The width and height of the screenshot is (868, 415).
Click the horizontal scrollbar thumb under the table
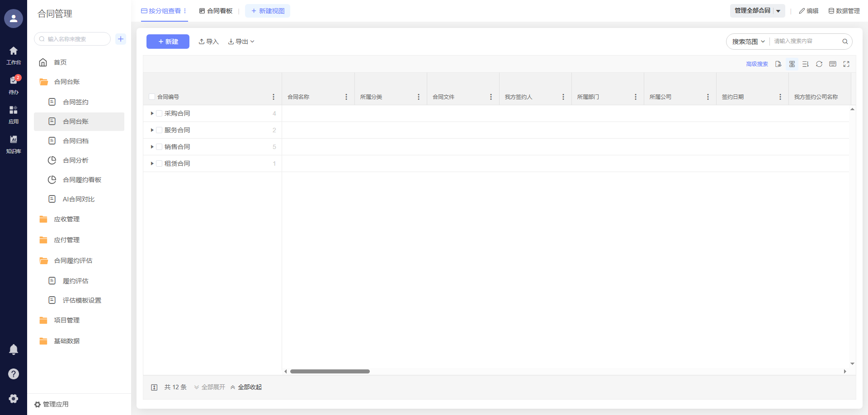(x=330, y=372)
